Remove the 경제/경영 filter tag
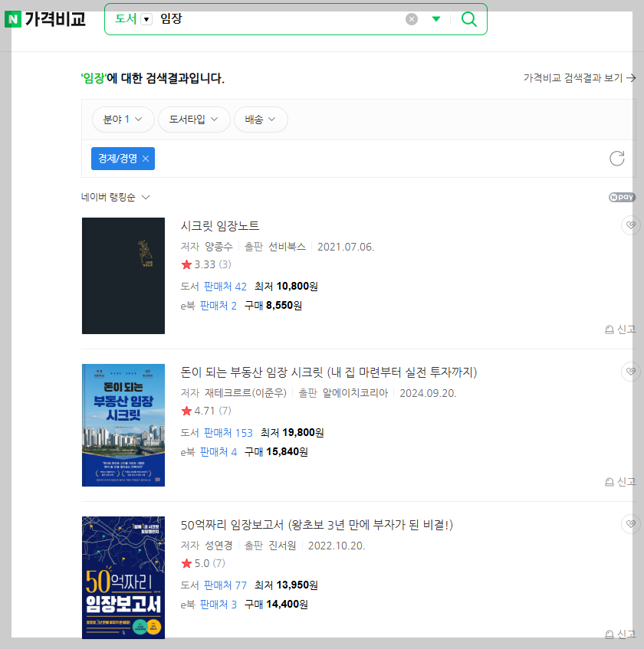 point(144,159)
